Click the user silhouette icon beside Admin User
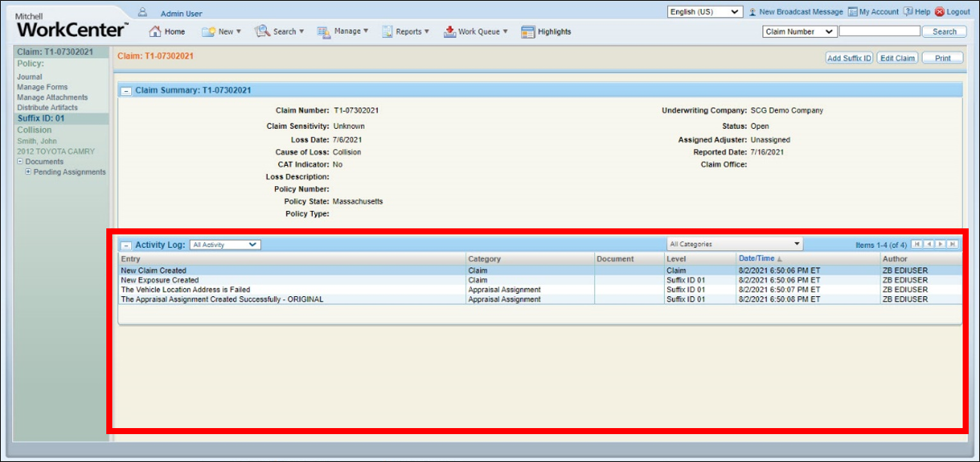980x462 pixels. click(142, 12)
